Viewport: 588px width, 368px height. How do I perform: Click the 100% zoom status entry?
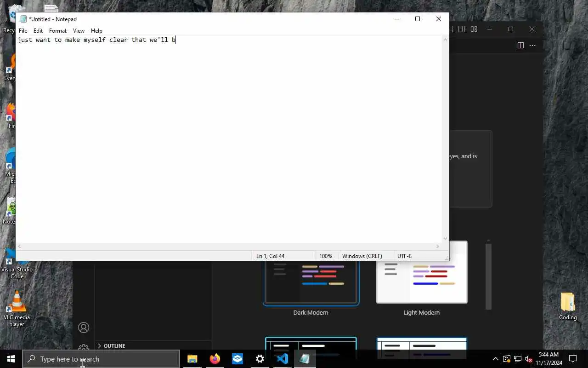326,256
